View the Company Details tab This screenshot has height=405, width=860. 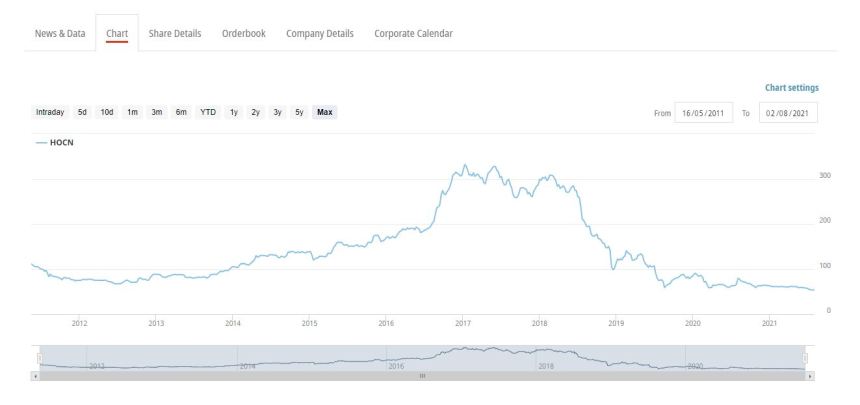[x=320, y=33]
